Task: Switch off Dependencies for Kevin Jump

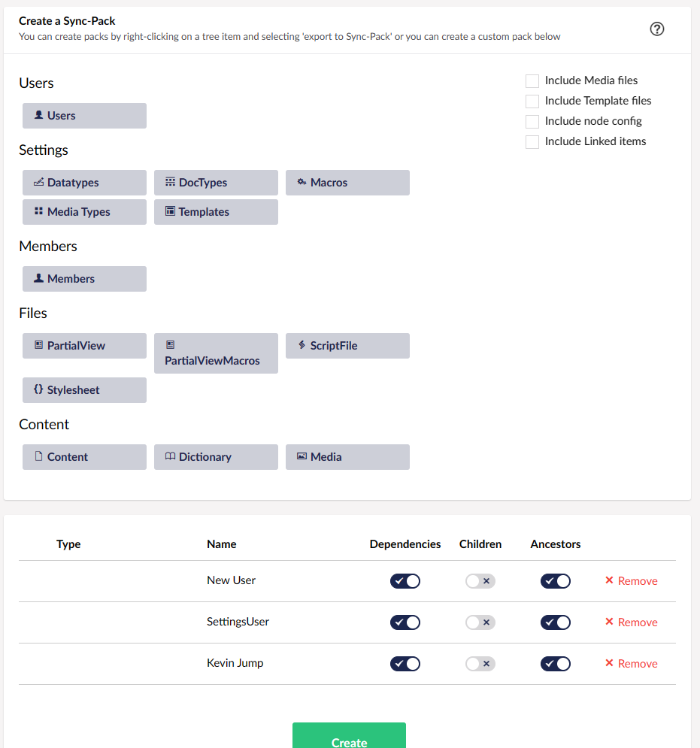Action: point(405,664)
